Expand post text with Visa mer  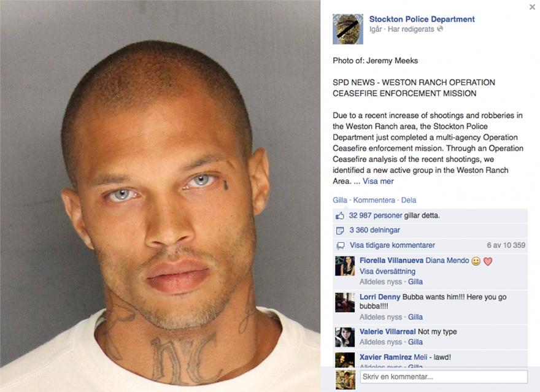(378, 182)
